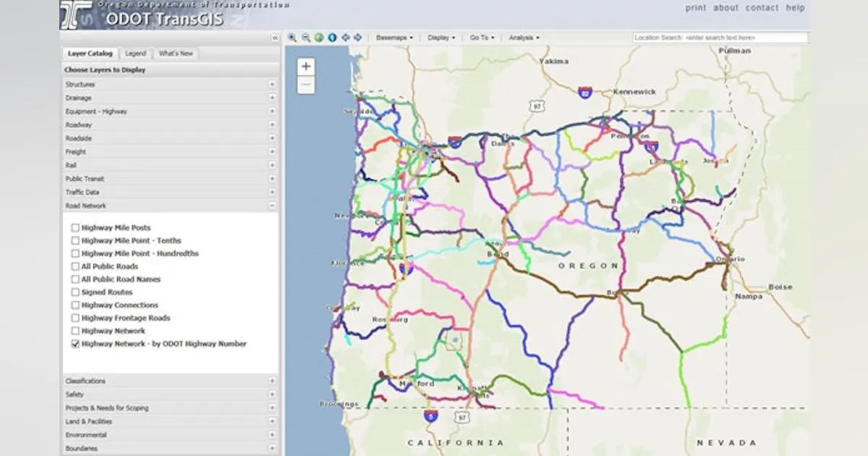Enable Highway Frontage Roads layer

click(x=75, y=318)
